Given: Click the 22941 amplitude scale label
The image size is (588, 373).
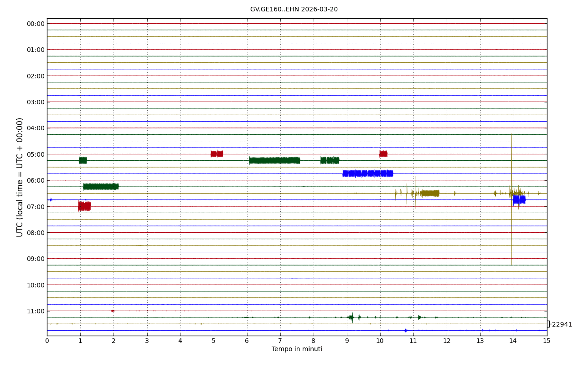Looking at the screenshot, I should (562, 325).
